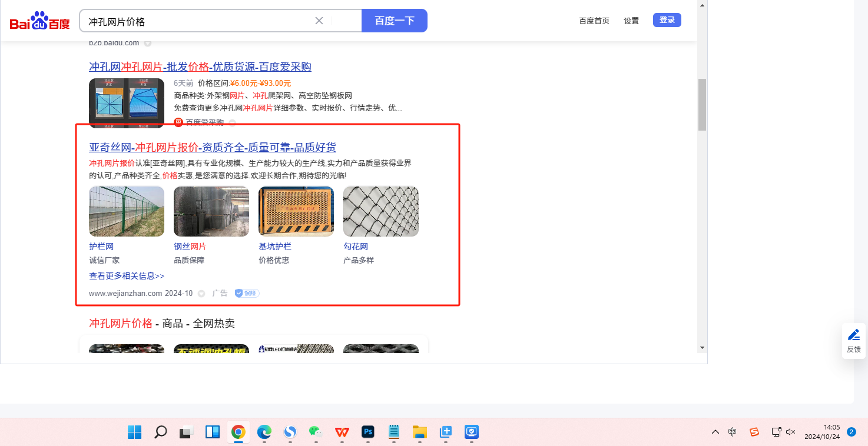Image resolution: width=868 pixels, height=446 pixels.
Task: Toggle the 中 Chinese input mode indicator
Action: [732, 432]
